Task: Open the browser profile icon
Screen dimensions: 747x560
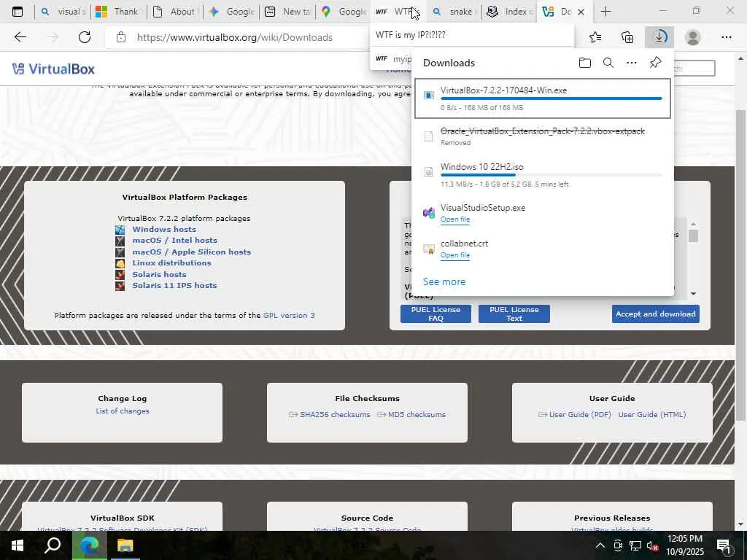Action: [x=693, y=37]
